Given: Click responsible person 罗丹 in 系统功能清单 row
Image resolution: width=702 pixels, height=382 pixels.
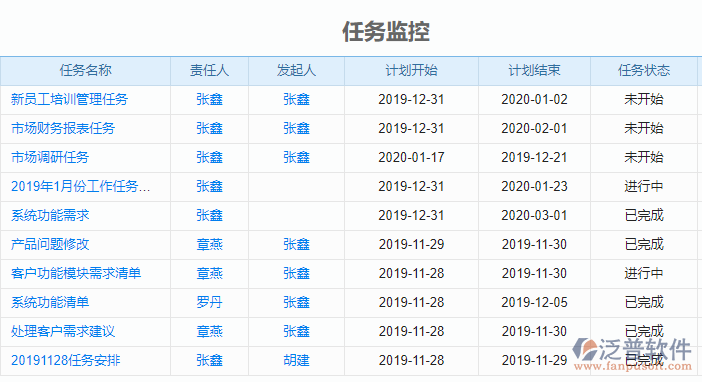Looking at the screenshot, I should click(210, 302).
